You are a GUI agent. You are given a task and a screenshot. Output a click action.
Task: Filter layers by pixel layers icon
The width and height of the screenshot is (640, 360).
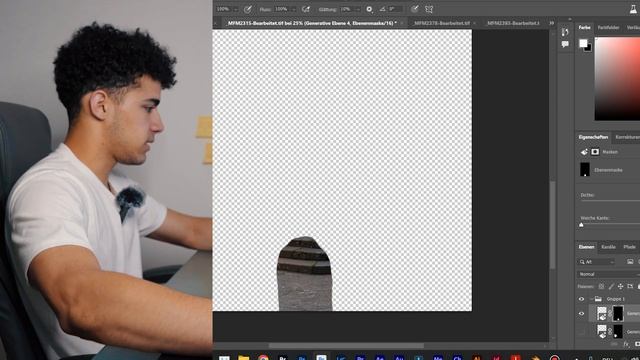click(630, 262)
